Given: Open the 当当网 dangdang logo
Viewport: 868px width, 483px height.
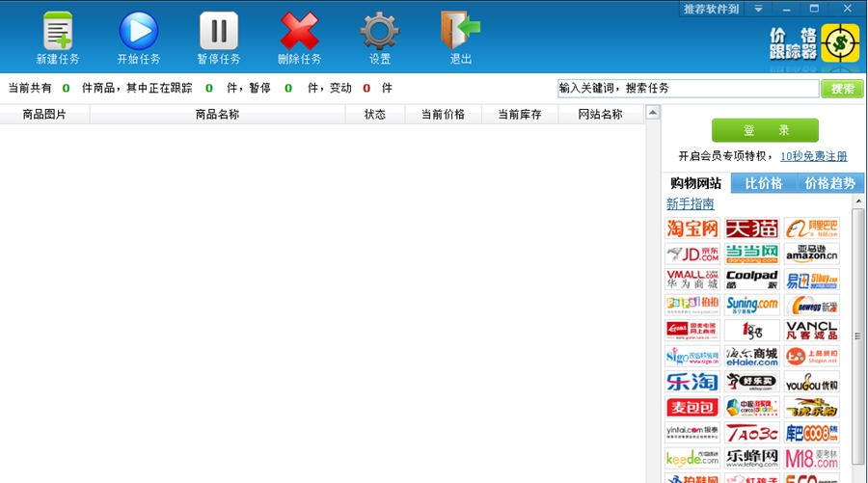Looking at the screenshot, I should (751, 254).
